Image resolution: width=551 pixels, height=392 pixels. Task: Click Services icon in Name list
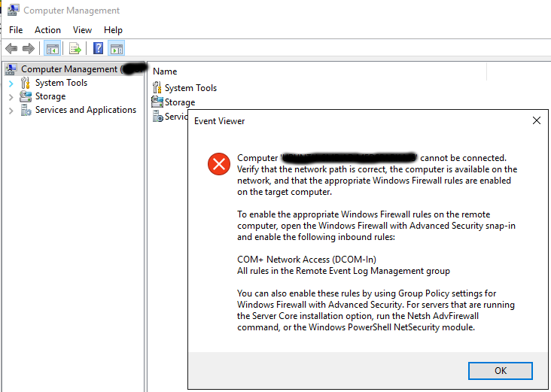158,116
